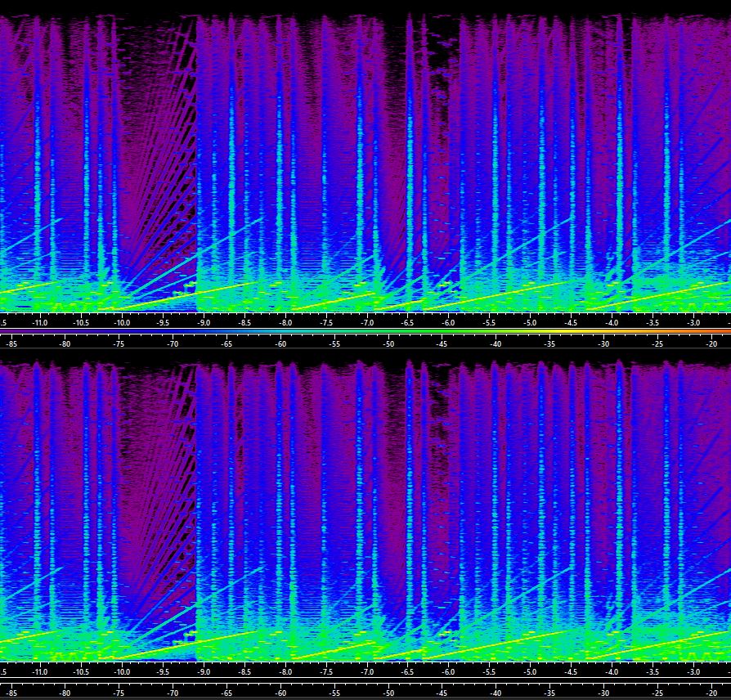Screen dimensions: 731x700
Task: Select -5.5 on the upper time ruler
Action: coord(489,322)
